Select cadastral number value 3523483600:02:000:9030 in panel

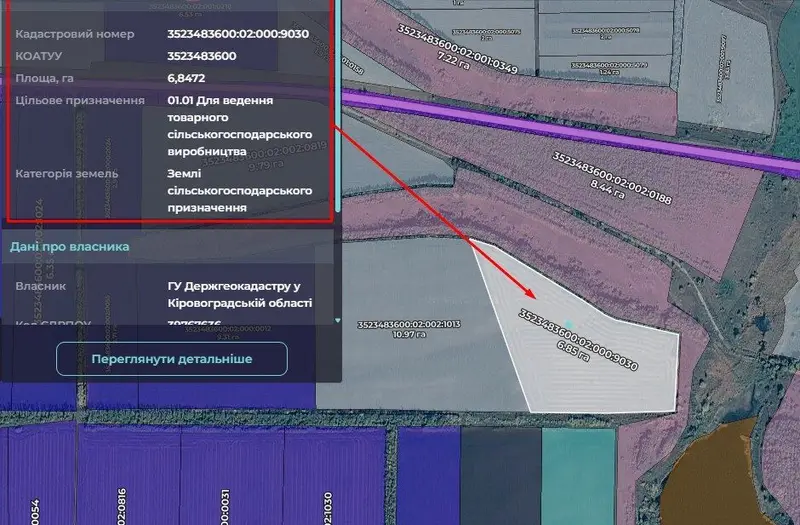coord(238,34)
